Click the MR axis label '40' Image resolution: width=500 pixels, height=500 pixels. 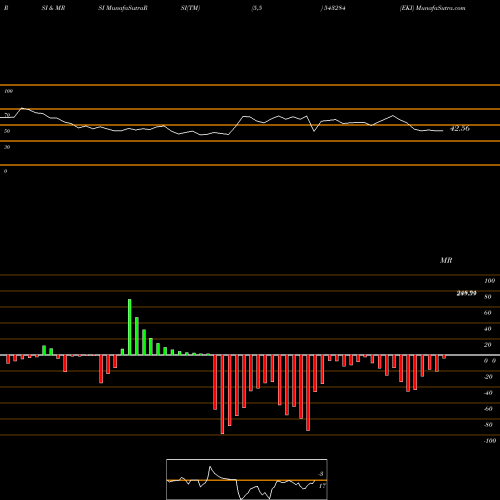pyautogui.click(x=488, y=329)
